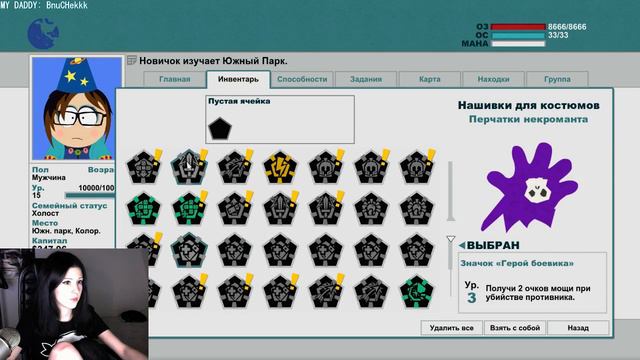Click the Назад button
This screenshot has width=640, height=360.
pos(578,328)
